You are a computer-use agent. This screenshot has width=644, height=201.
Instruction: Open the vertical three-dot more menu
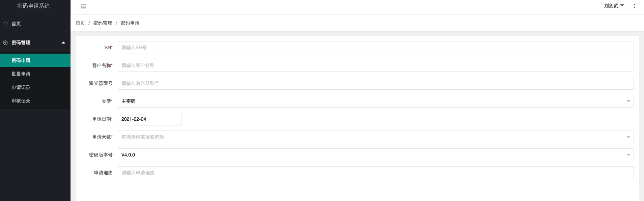coord(634,6)
